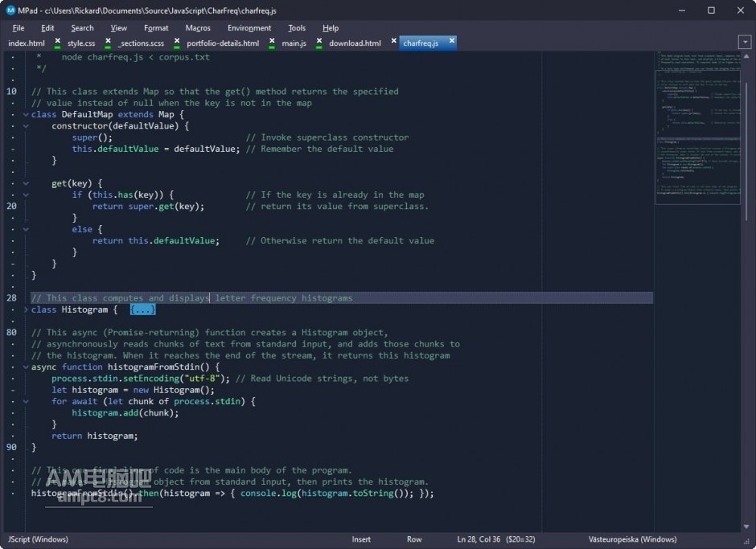This screenshot has width=756, height=549.
Task: Click the 'return histogram;' code line
Action: pyautogui.click(x=95, y=436)
